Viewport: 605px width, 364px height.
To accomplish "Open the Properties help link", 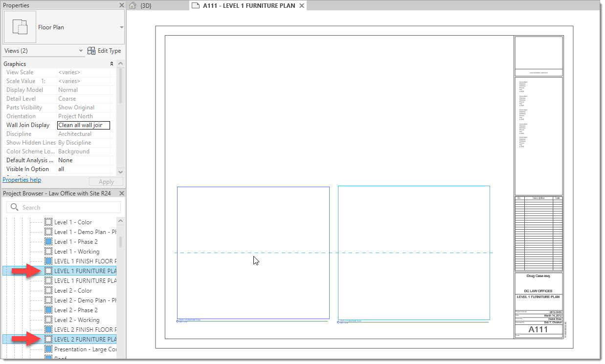I will coord(22,180).
